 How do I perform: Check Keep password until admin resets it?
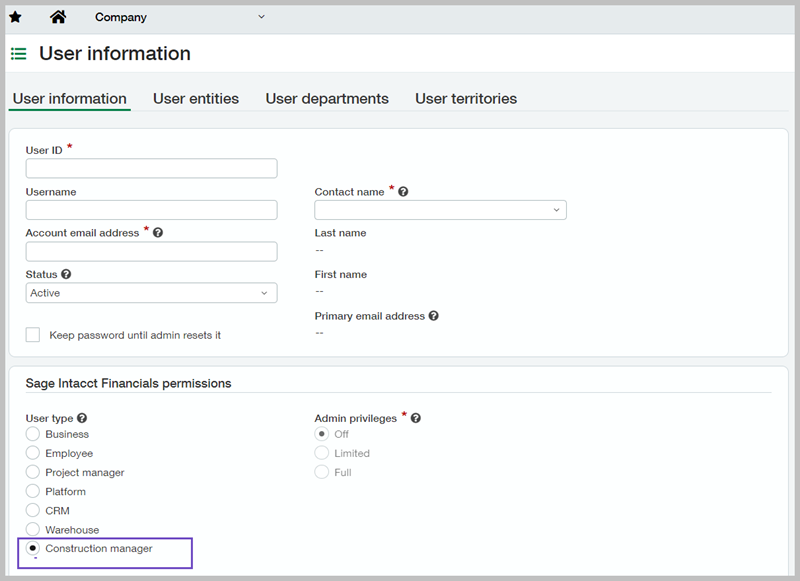(x=33, y=335)
